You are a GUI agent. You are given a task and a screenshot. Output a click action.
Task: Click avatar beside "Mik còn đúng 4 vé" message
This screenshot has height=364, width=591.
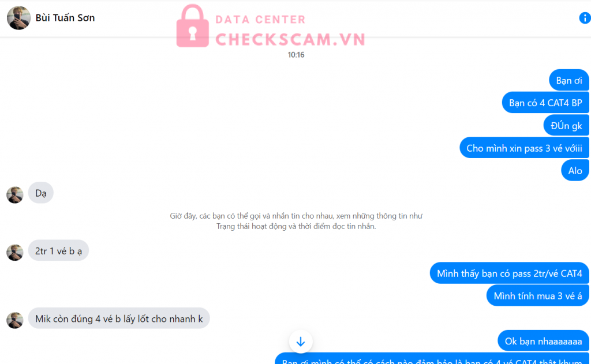(x=14, y=320)
